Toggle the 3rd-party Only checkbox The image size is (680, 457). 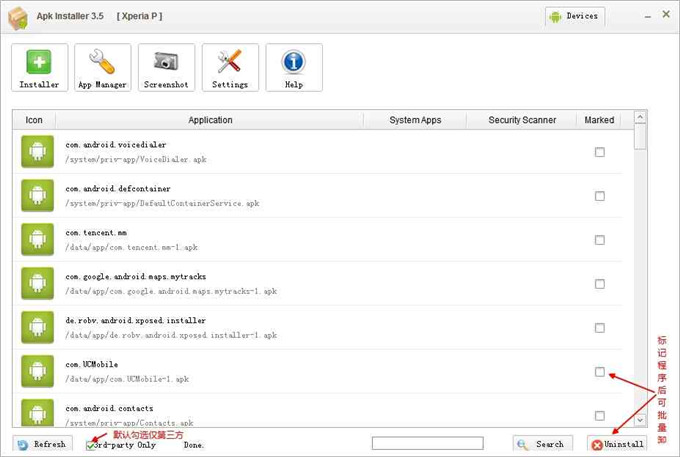click(x=92, y=445)
